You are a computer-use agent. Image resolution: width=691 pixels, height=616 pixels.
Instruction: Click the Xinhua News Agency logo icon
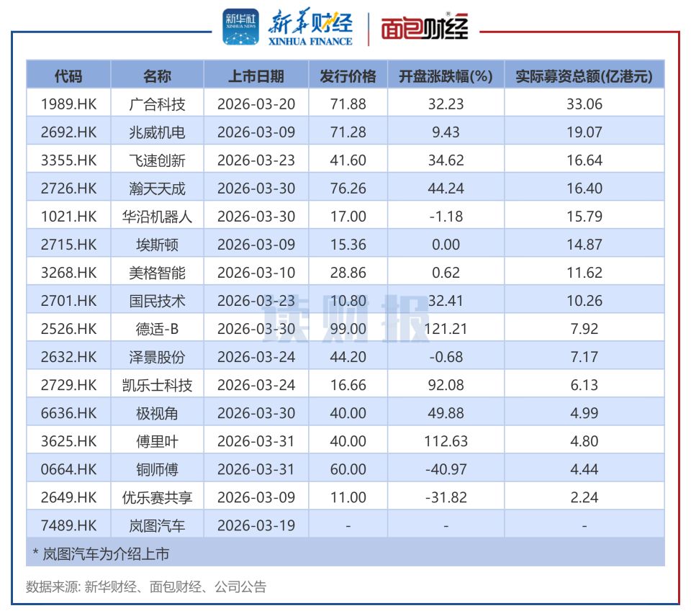click(240, 27)
